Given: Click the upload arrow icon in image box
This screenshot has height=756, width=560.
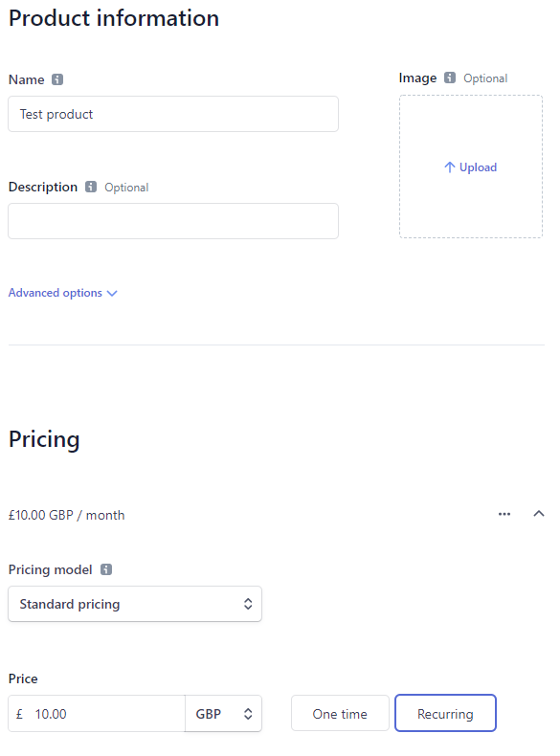Looking at the screenshot, I should tap(450, 167).
